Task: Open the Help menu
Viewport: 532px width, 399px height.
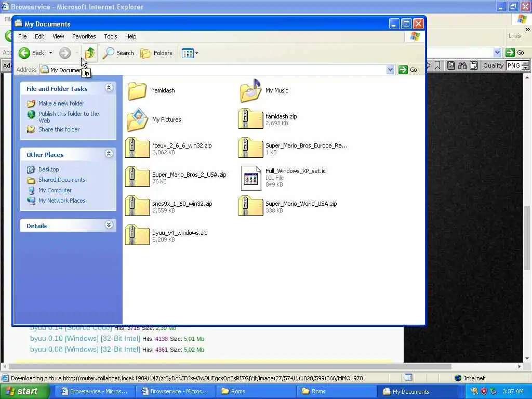Action: point(130,36)
